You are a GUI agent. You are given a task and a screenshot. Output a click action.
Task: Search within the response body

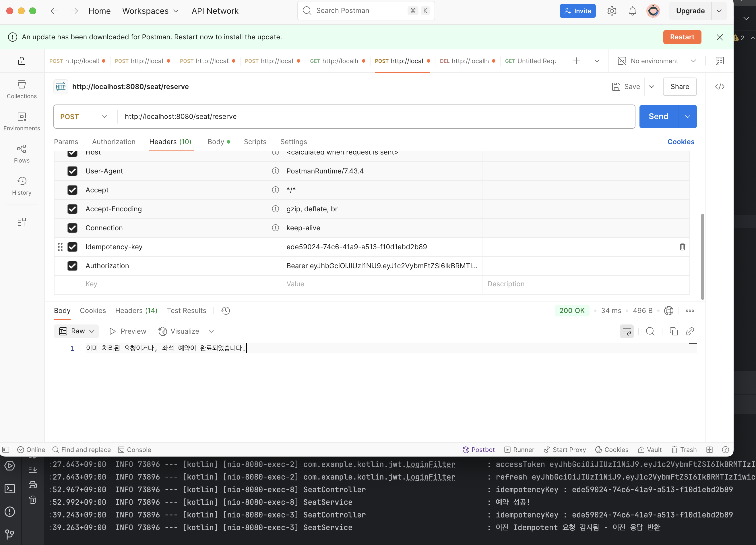tap(650, 331)
